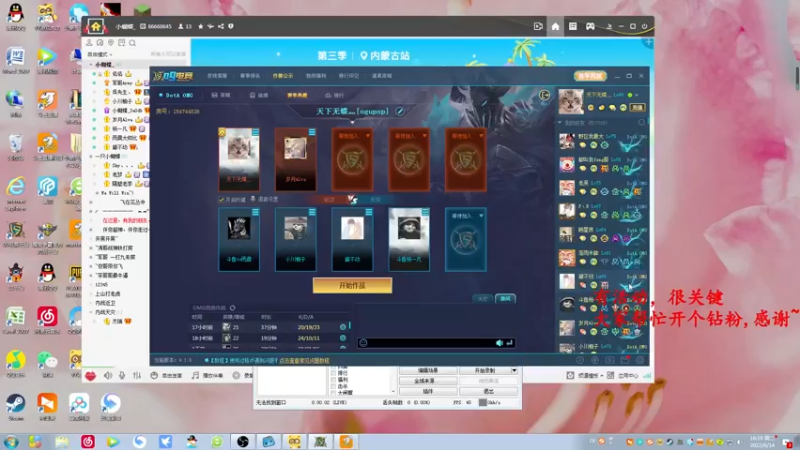The image size is (800, 450).
Task: Select the 天下无蝶 player card thumbnail
Action: tap(239, 159)
